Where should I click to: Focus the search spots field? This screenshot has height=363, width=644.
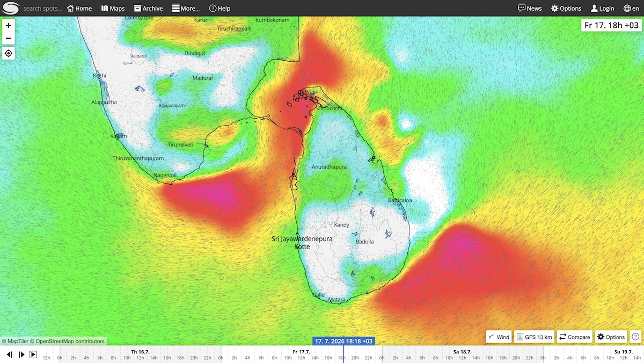[42, 9]
